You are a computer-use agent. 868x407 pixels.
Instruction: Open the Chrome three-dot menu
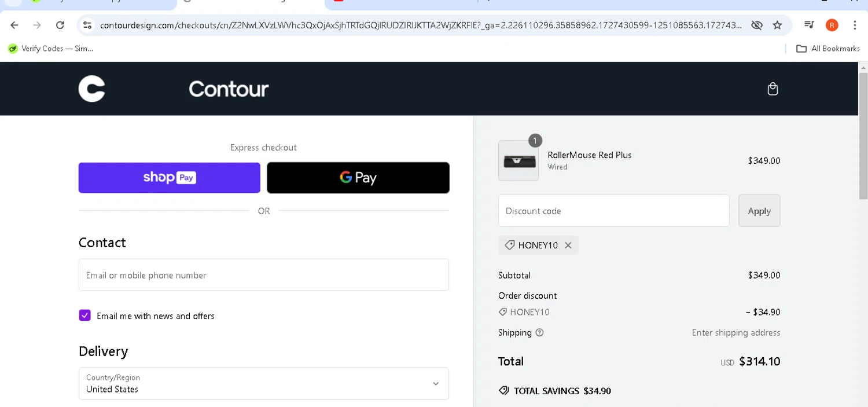pos(855,25)
